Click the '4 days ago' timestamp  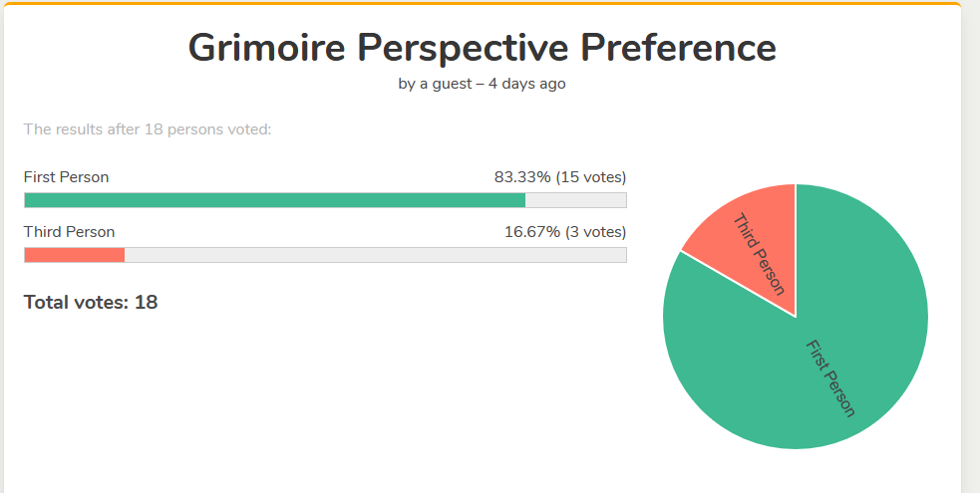point(526,84)
